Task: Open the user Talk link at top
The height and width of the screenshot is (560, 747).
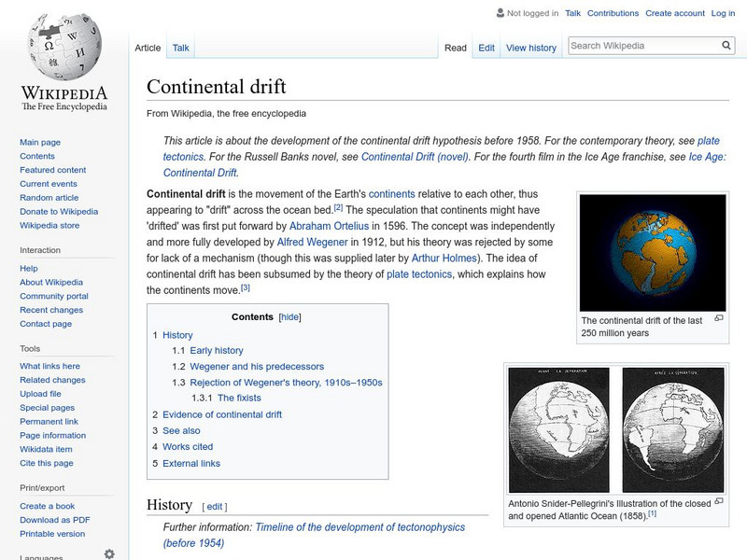Action: [x=572, y=13]
